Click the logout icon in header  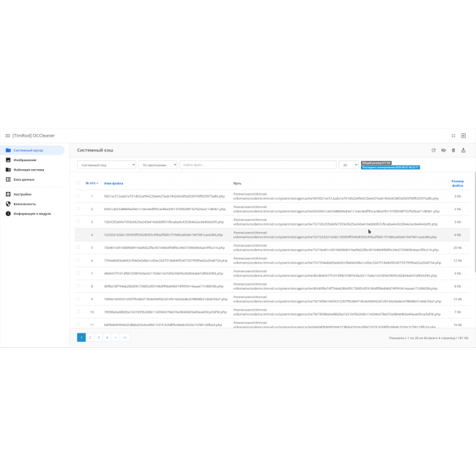tap(464, 135)
